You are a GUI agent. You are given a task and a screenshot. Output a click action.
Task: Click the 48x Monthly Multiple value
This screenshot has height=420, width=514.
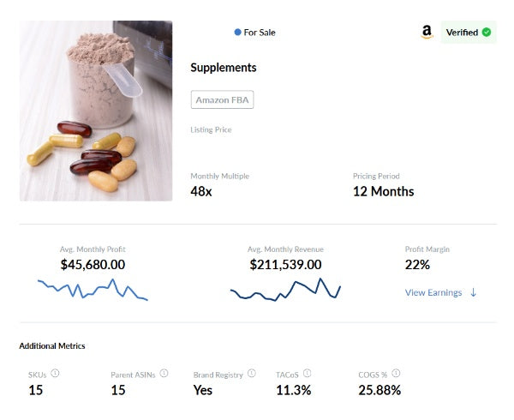point(201,191)
